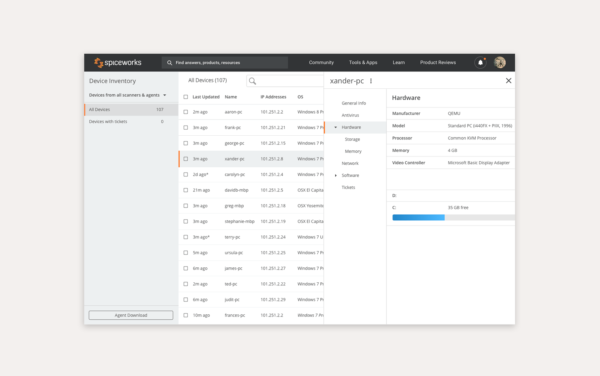Image resolution: width=600 pixels, height=376 pixels.
Task: Click the C: drive usage bar
Action: coord(453,217)
